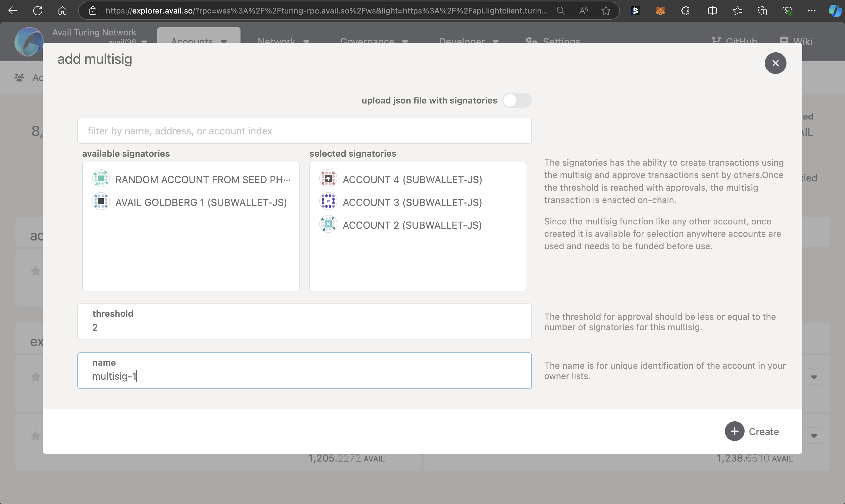Open MetaMask fox extension icon
Viewport: 845px width, 504px height.
660,11
